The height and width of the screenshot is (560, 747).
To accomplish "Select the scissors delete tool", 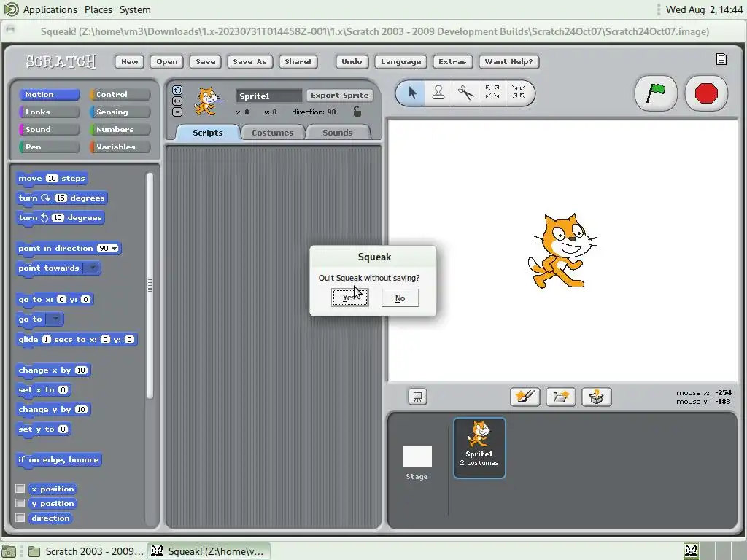I will click(x=465, y=93).
